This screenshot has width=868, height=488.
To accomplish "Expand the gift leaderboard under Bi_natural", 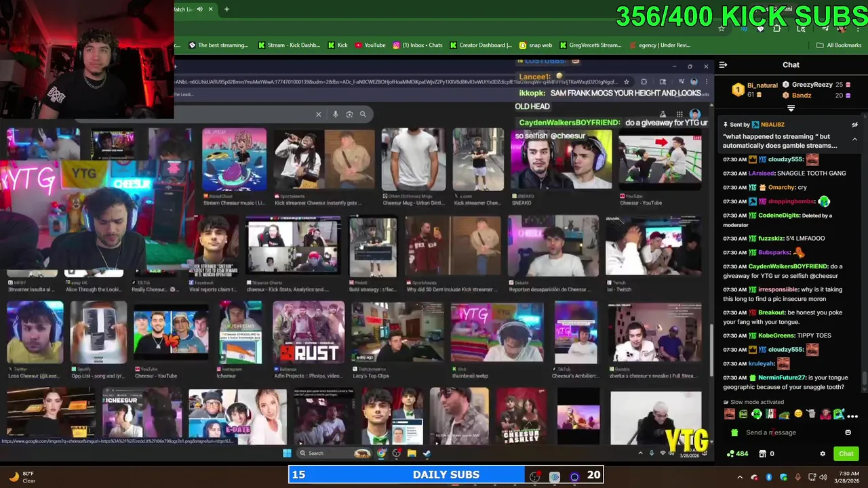I will tap(791, 108).
